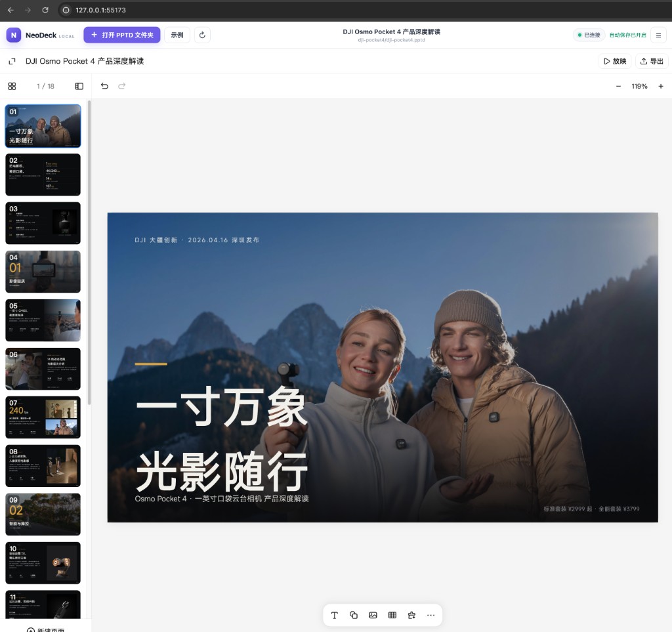Toggle the slide panel sidebar icon
Viewport: 672px width, 632px height.
coord(79,86)
